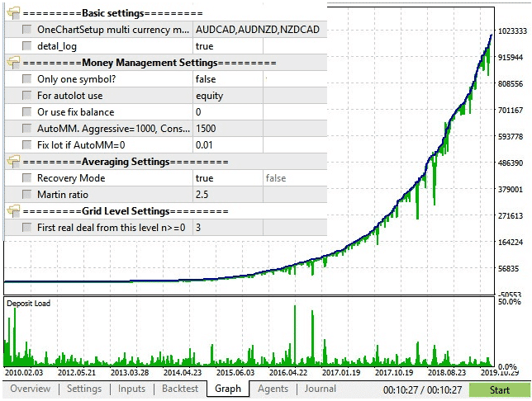Open the Only one symbol false value
532x401 pixels.
(228, 79)
